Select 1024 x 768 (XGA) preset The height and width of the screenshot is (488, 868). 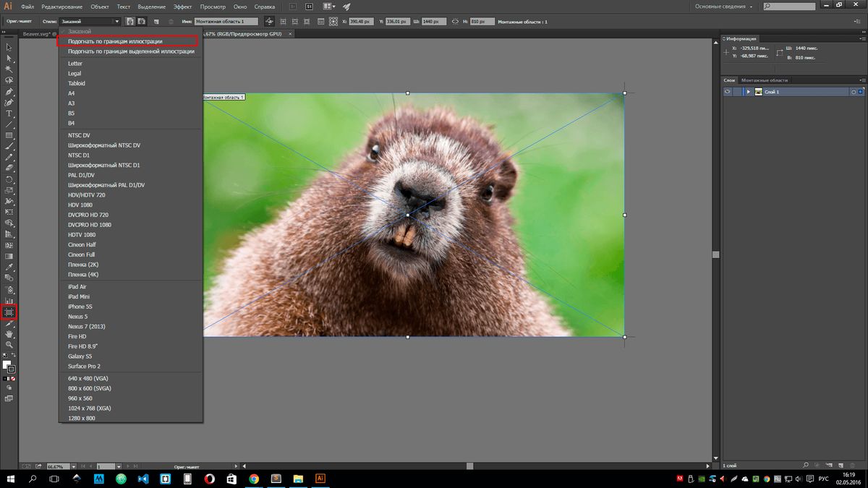coord(130,408)
